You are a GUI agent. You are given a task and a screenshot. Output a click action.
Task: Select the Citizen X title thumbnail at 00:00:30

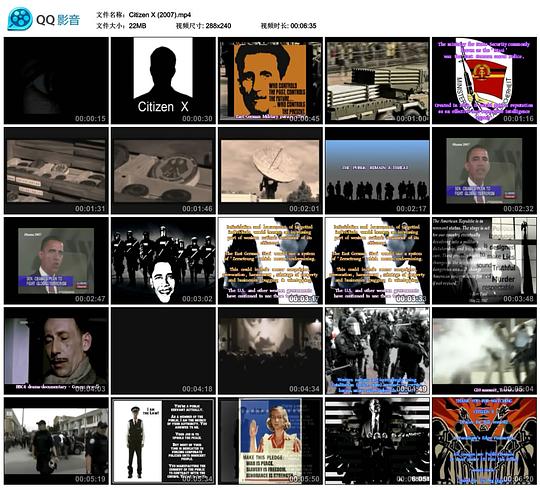(x=163, y=81)
